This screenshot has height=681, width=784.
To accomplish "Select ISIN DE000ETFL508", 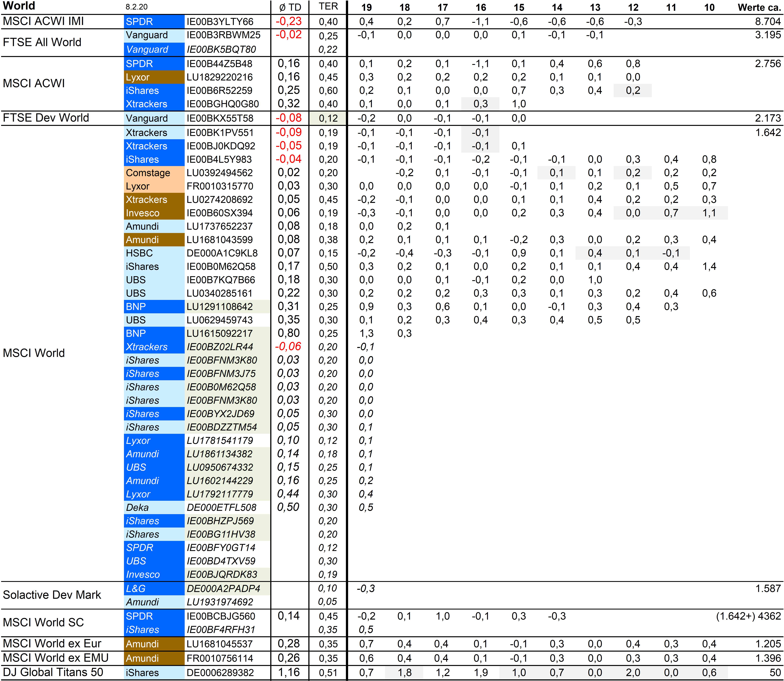I will click(x=222, y=508).
